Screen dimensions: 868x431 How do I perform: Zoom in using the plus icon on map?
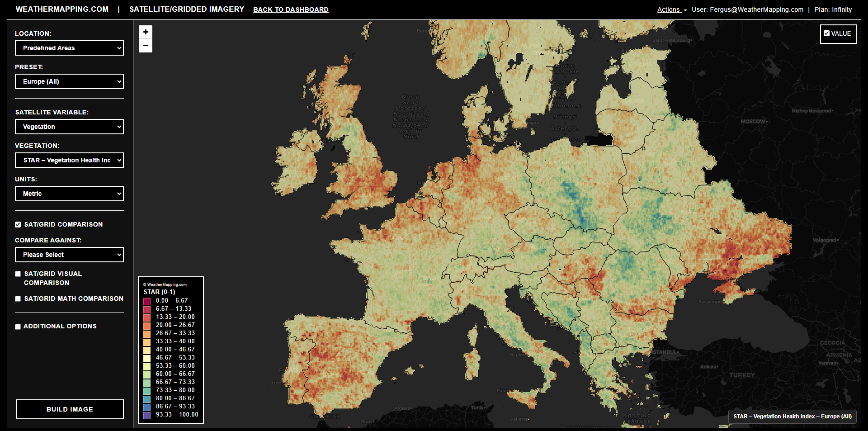(146, 32)
